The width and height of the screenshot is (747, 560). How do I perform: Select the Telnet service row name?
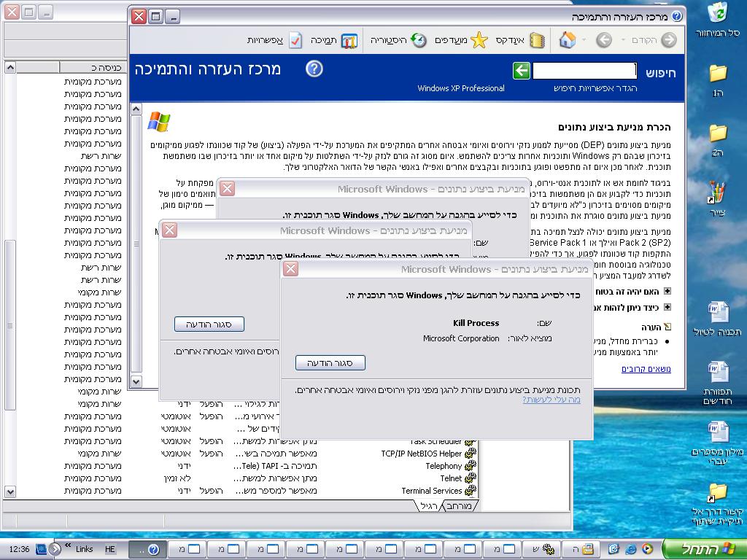[x=451, y=478]
